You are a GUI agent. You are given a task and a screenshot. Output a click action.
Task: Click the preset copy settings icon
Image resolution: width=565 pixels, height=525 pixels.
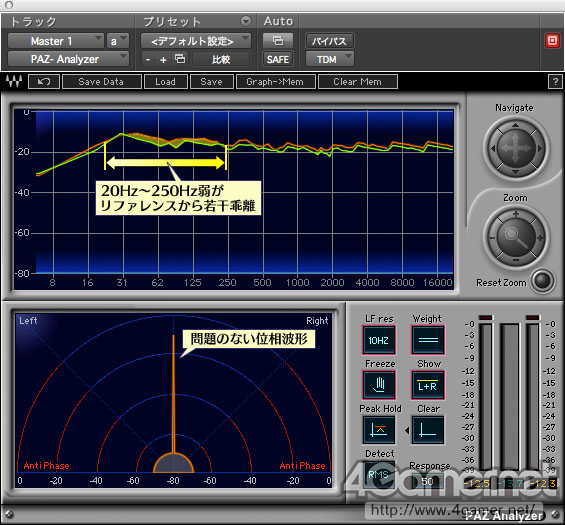[180, 59]
